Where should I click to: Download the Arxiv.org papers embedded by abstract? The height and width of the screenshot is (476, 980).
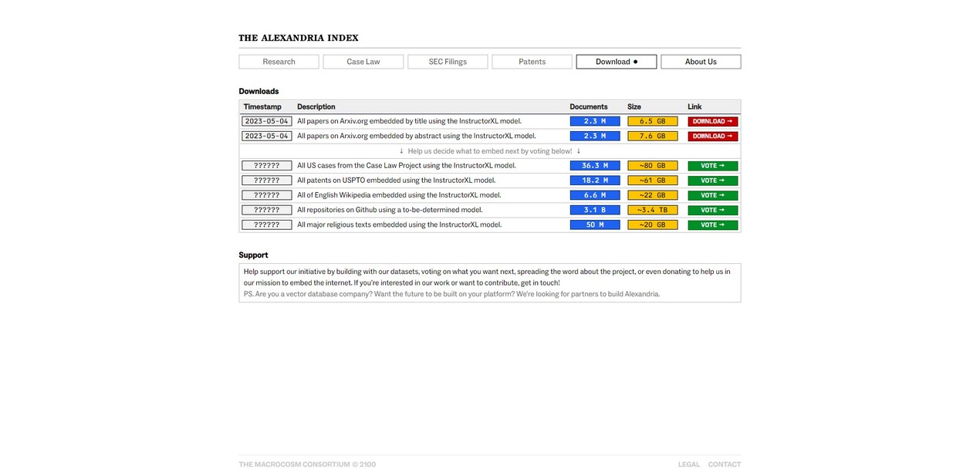pos(711,135)
